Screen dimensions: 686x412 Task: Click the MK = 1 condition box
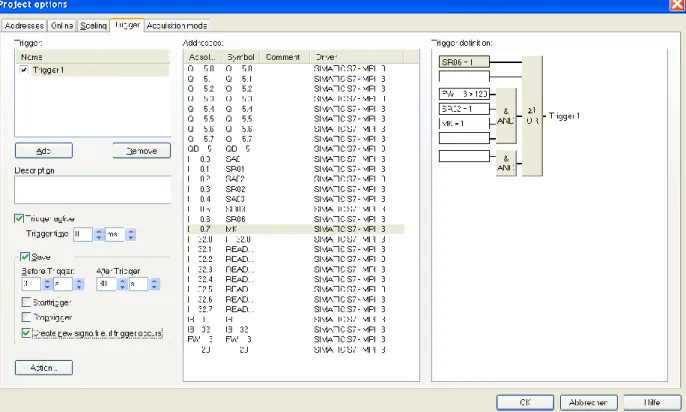[x=464, y=124]
